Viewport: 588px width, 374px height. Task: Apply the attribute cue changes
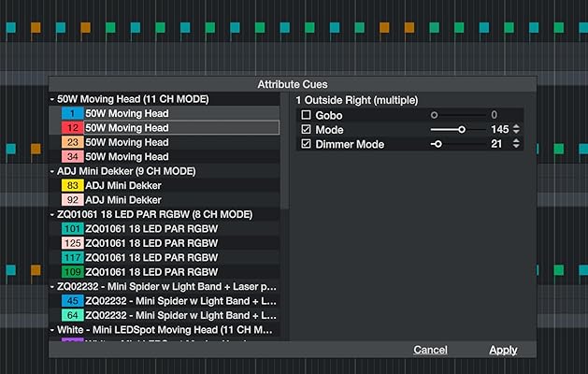(x=503, y=350)
